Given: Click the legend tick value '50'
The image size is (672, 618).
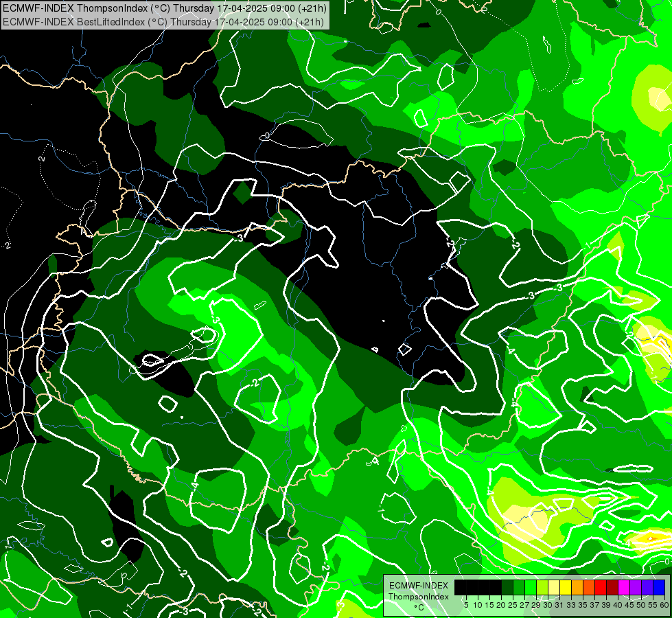Looking at the screenshot, I should click(x=641, y=605).
